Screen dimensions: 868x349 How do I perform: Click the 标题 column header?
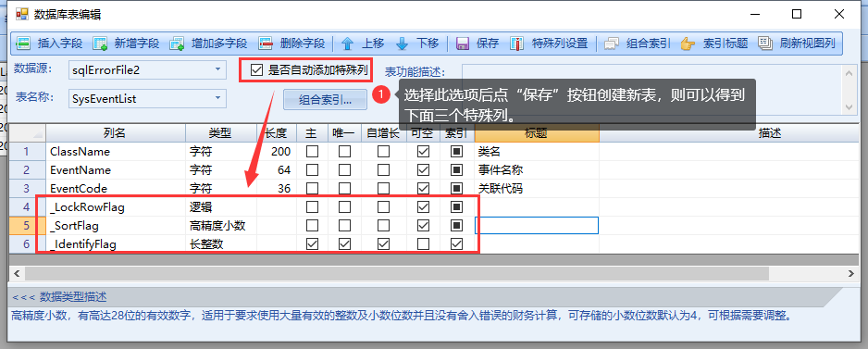537,133
